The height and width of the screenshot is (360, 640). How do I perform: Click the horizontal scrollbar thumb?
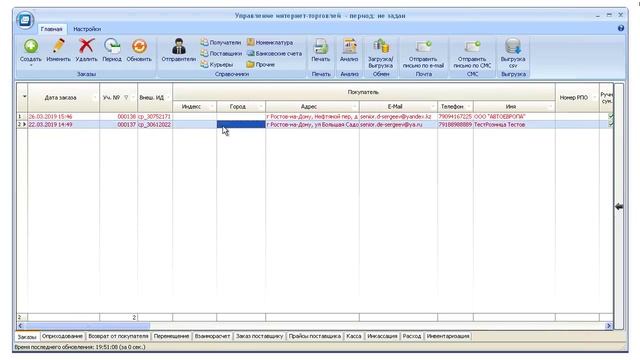pyautogui.click(x=87, y=326)
